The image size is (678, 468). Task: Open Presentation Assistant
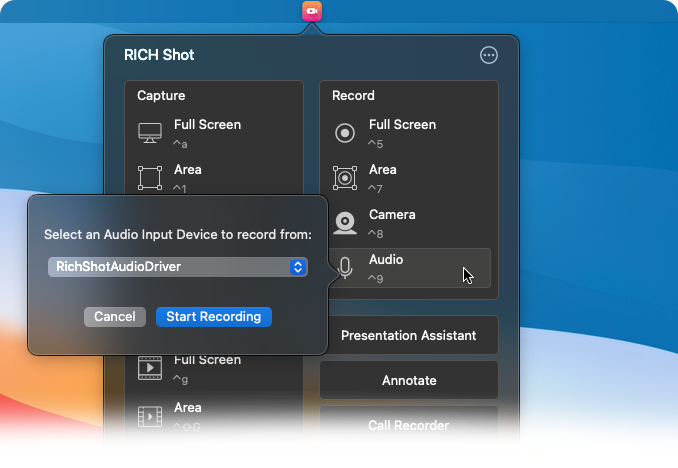(409, 335)
